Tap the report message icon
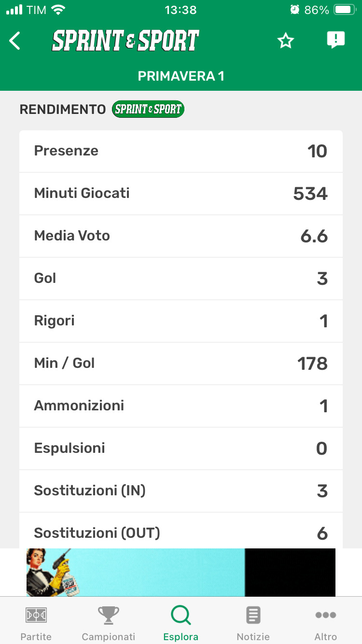Viewport: 362px width, 644px height. tap(335, 40)
